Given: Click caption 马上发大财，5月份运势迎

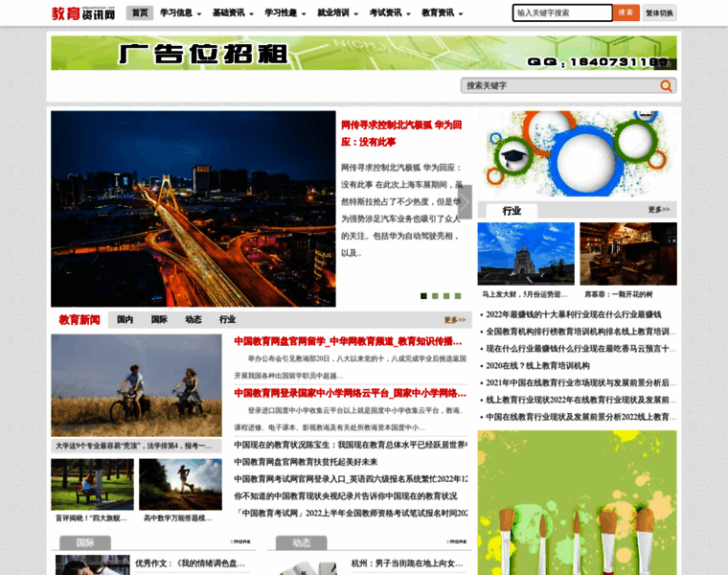Looking at the screenshot, I should coord(525,294).
